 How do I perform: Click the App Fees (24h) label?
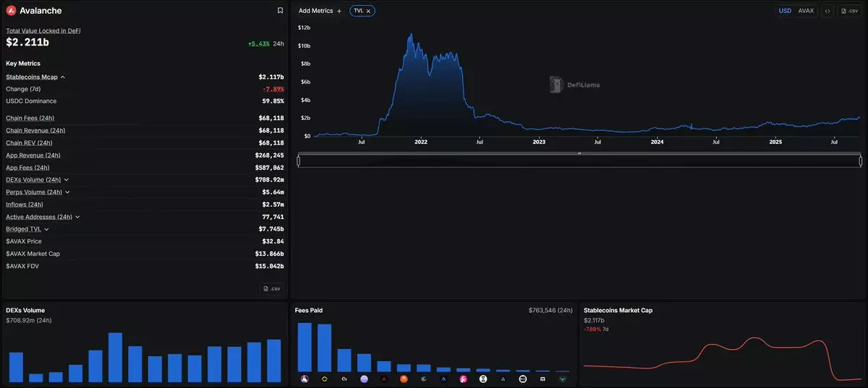27,168
